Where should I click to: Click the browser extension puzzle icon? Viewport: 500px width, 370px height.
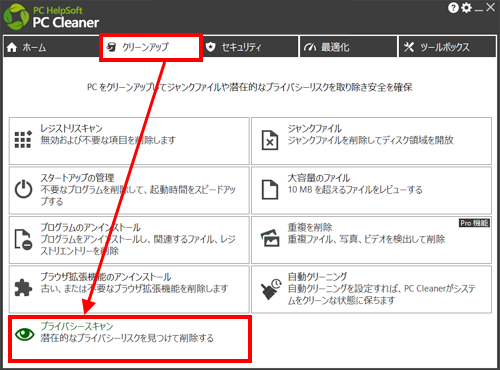click(23, 287)
